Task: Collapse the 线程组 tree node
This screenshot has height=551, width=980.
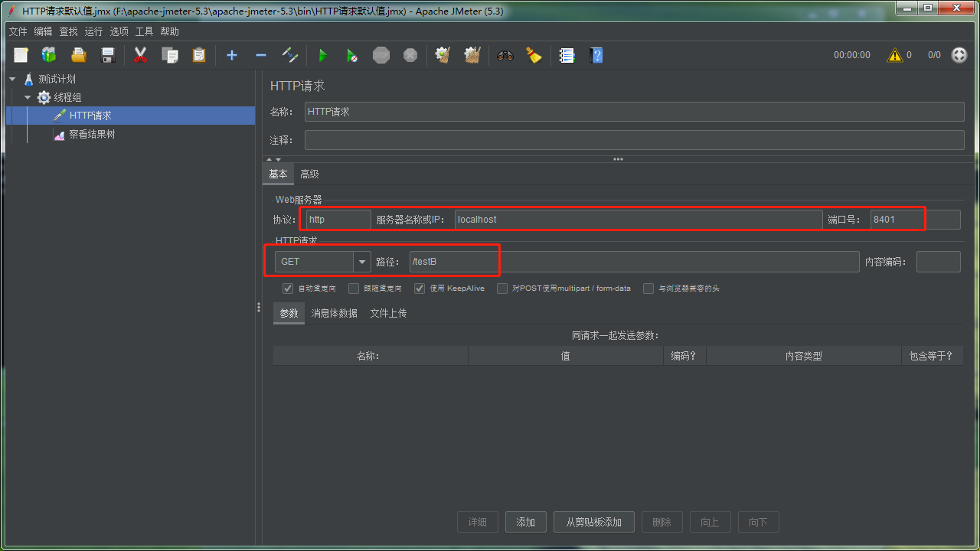Action: click(28, 97)
